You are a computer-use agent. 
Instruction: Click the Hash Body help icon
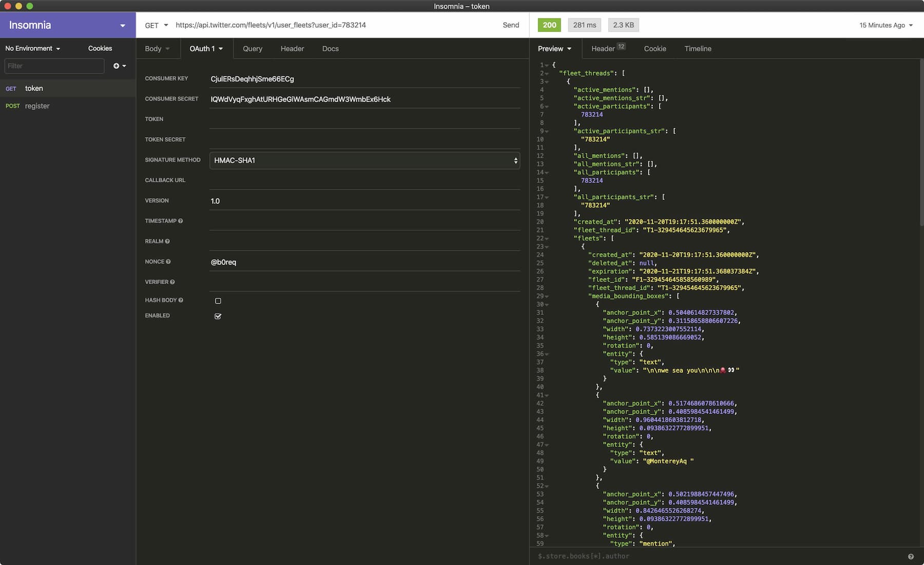coord(181,300)
